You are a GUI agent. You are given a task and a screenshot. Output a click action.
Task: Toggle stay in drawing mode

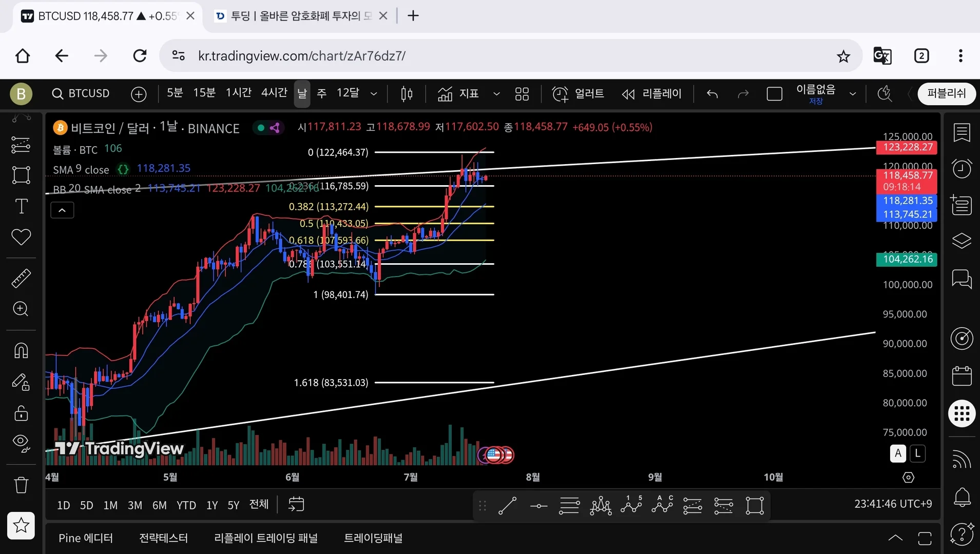click(x=21, y=382)
